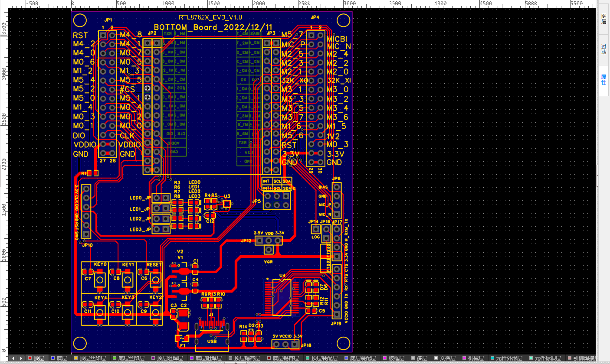Select the C2 capacitor footprint

(x=183, y=320)
